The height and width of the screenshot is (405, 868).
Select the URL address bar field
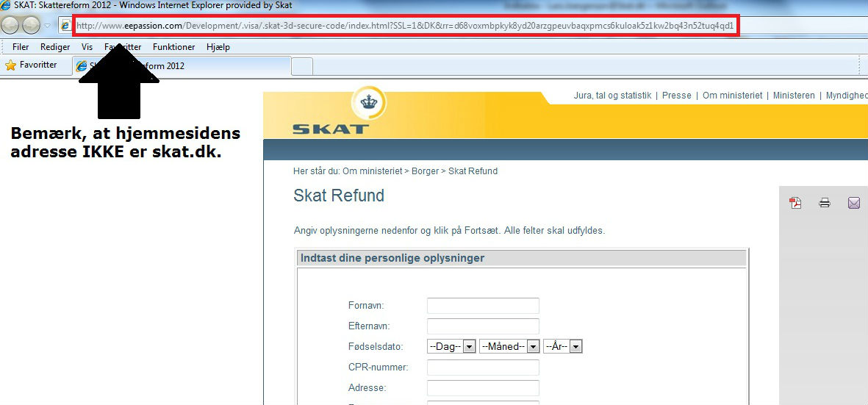click(x=406, y=26)
